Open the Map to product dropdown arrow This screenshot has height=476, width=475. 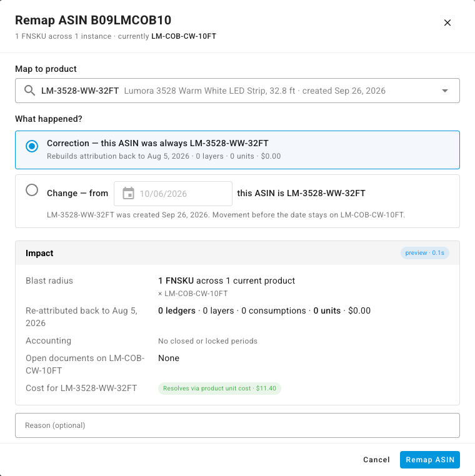point(444,91)
